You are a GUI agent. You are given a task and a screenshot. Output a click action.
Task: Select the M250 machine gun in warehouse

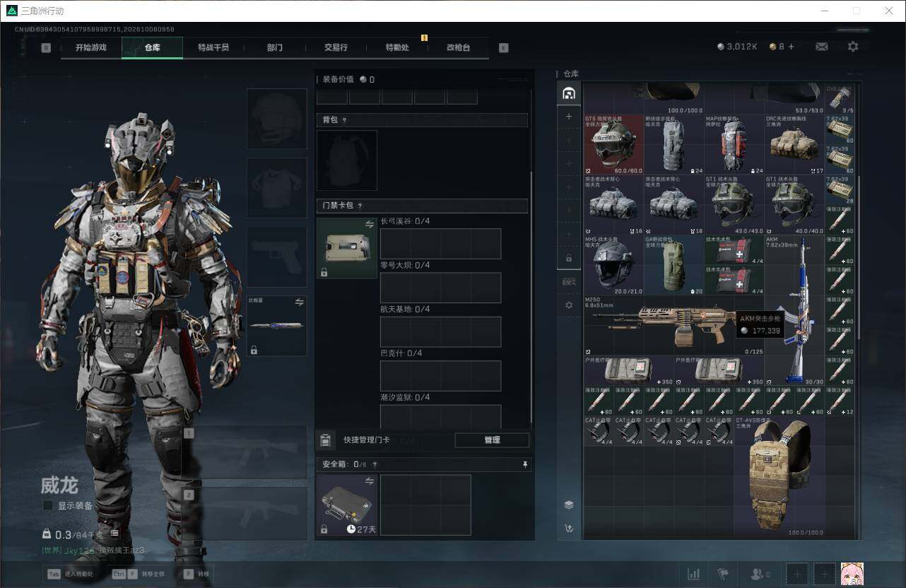[x=674, y=325]
